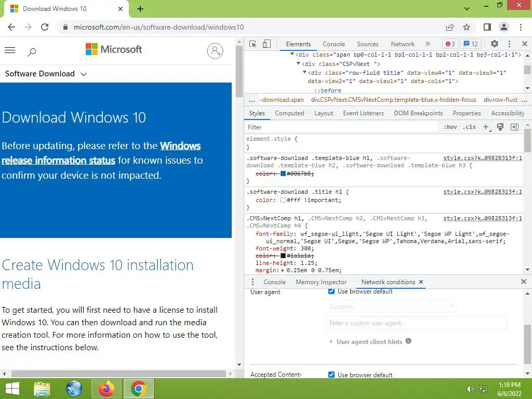The height and width of the screenshot is (399, 532).
Task: Open Windows Start button
Action: pos(12,389)
